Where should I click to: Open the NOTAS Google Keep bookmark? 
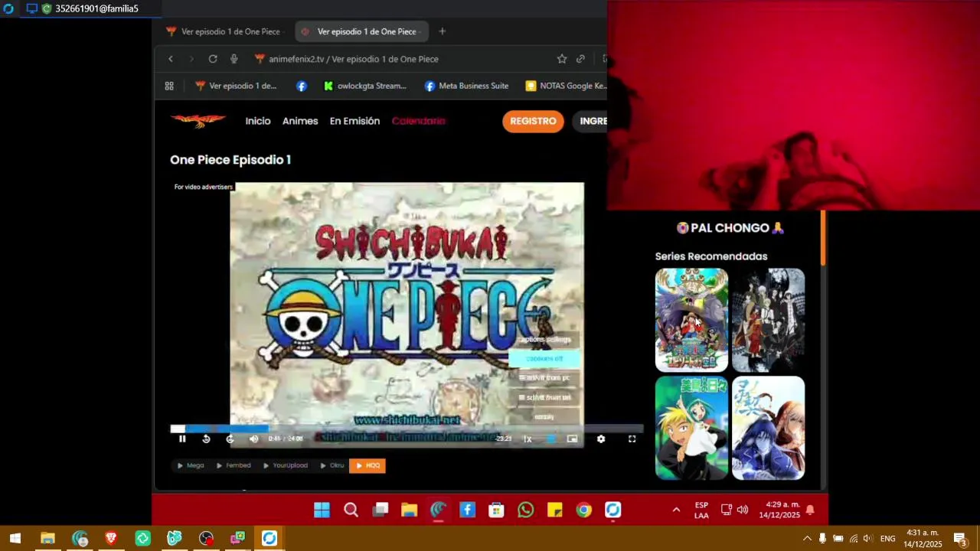point(566,86)
